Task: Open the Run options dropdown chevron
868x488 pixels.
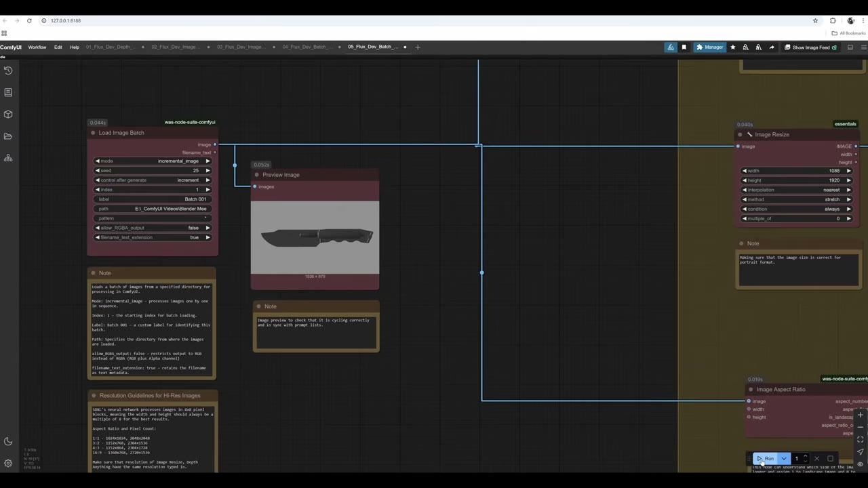Action: coord(784,459)
